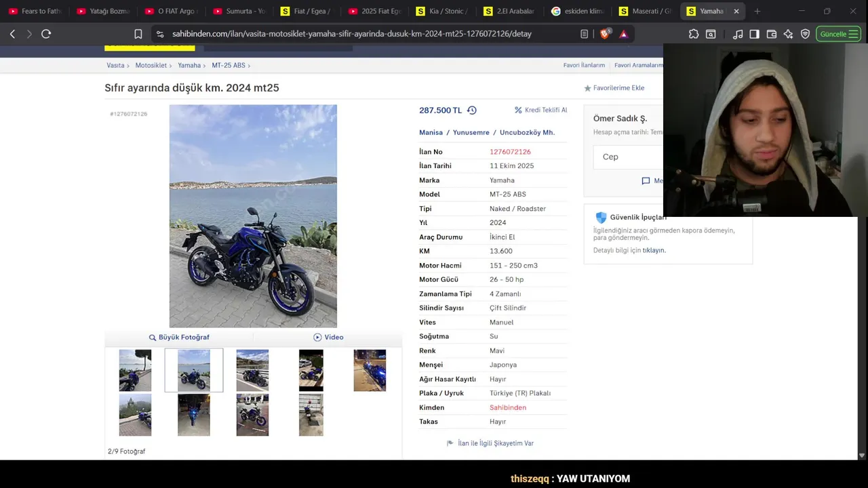Screen dimensions: 868x488
Task: Click the red ad number 1276072126
Action: pos(510,152)
